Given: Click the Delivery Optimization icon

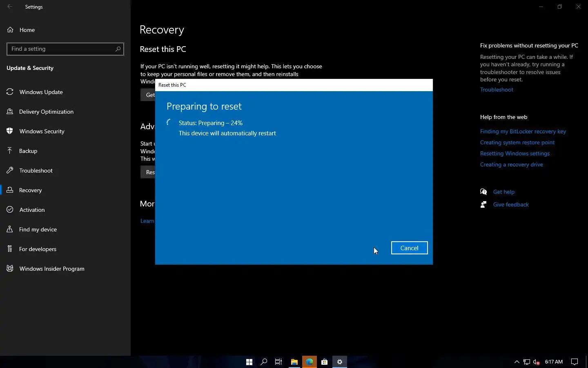Looking at the screenshot, I should click(x=10, y=112).
